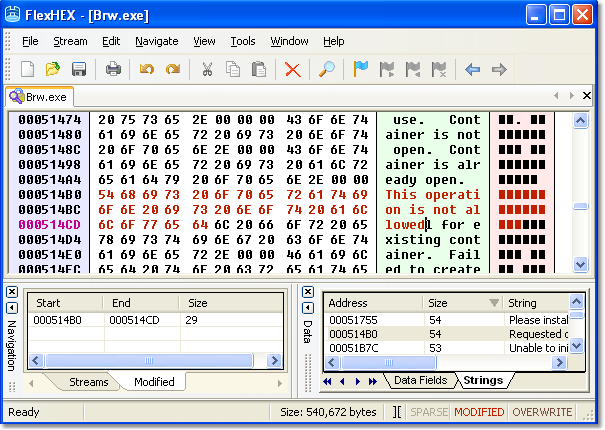The image size is (605, 430).
Task: Go to the next bookmark flag icon
Action: tap(387, 70)
